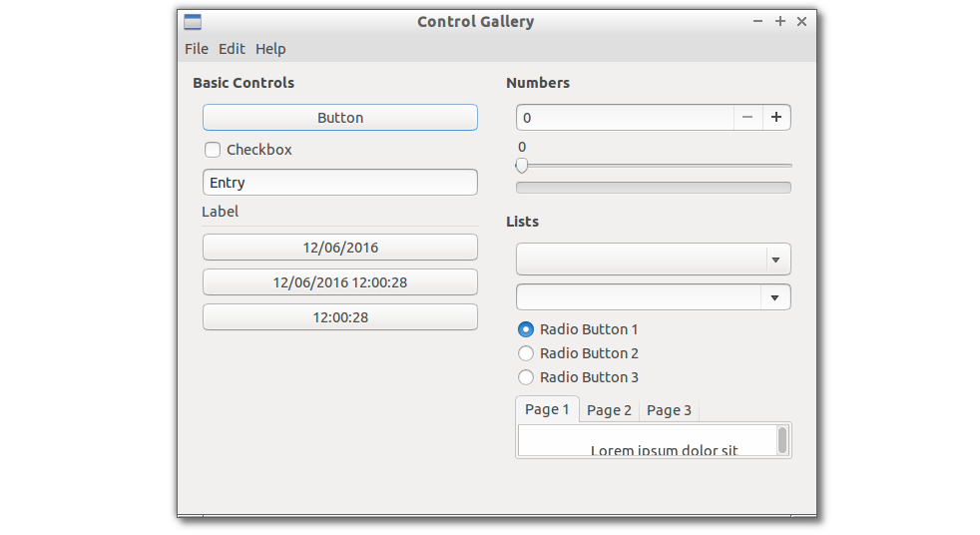980x535 pixels.
Task: Open the 12/06/2016 12:00:28 date-time picker
Action: (340, 282)
